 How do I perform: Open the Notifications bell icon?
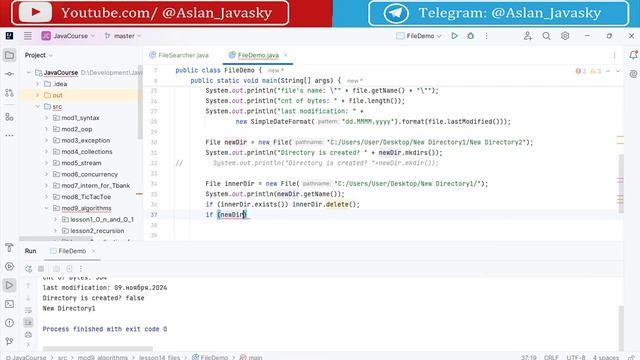pyautogui.click(x=633, y=55)
